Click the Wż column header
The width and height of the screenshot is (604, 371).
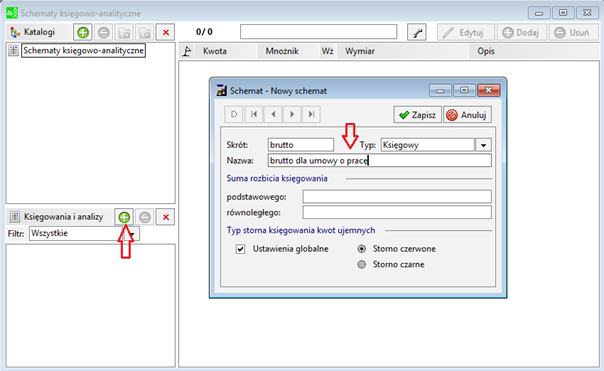(x=327, y=51)
